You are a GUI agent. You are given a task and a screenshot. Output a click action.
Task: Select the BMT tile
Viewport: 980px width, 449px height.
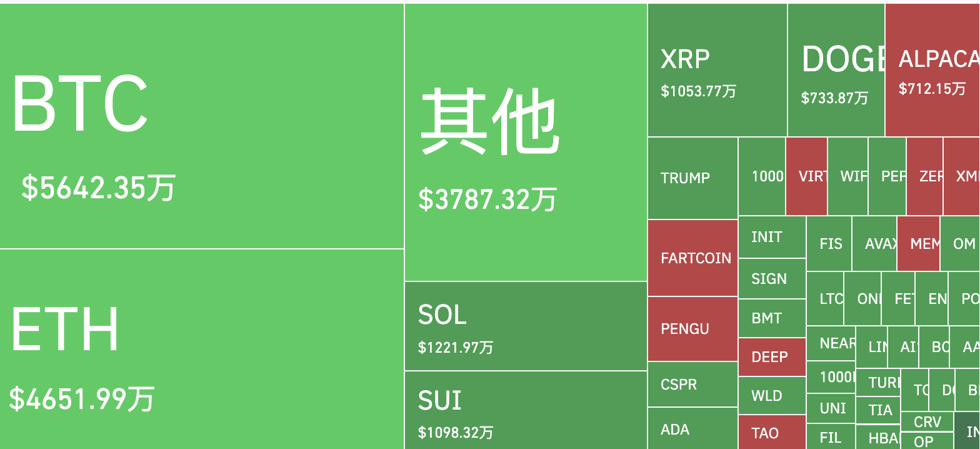[772, 318]
